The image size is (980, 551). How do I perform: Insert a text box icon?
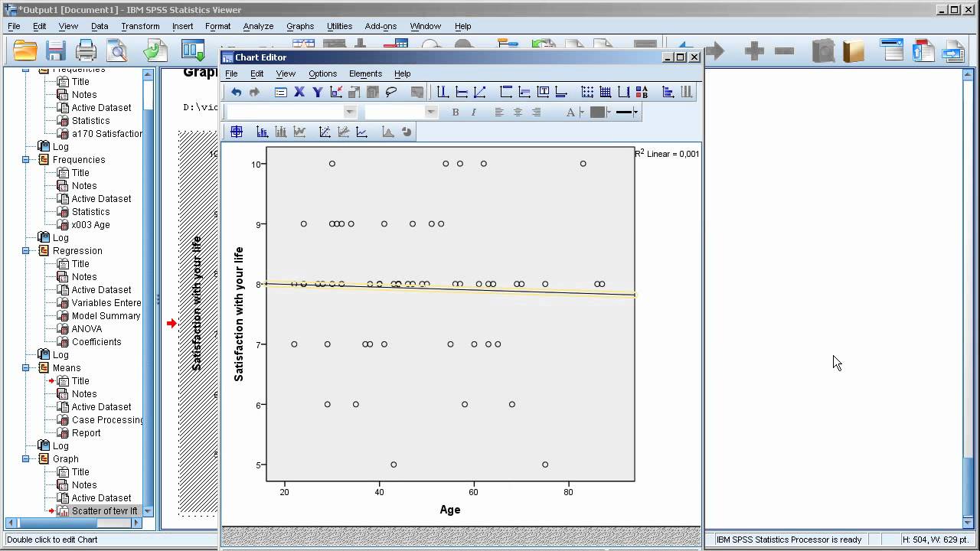[543, 92]
